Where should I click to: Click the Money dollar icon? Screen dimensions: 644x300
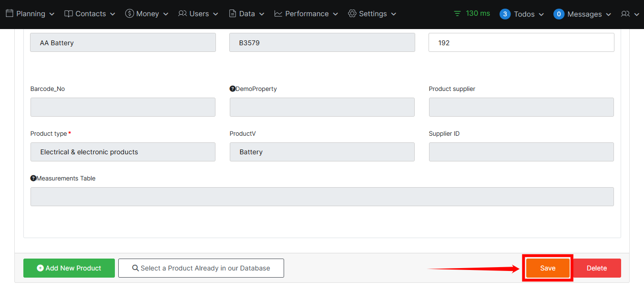coord(129,14)
